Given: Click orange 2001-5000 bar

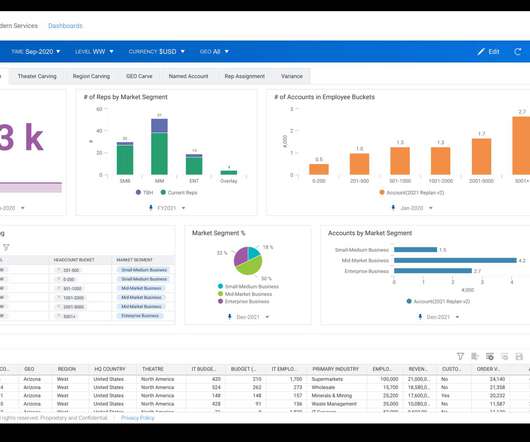Looking at the screenshot, I should [481, 156].
